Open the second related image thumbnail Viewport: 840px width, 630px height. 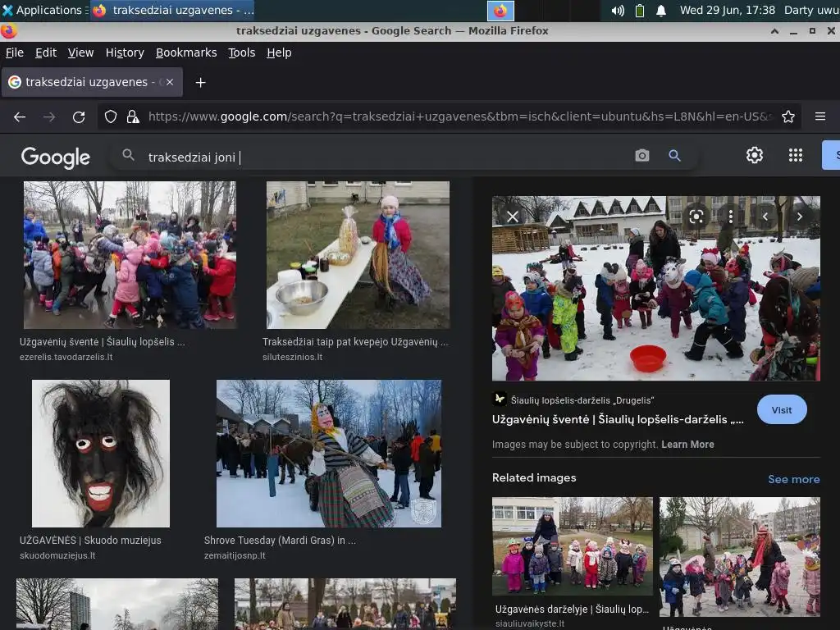739,557
